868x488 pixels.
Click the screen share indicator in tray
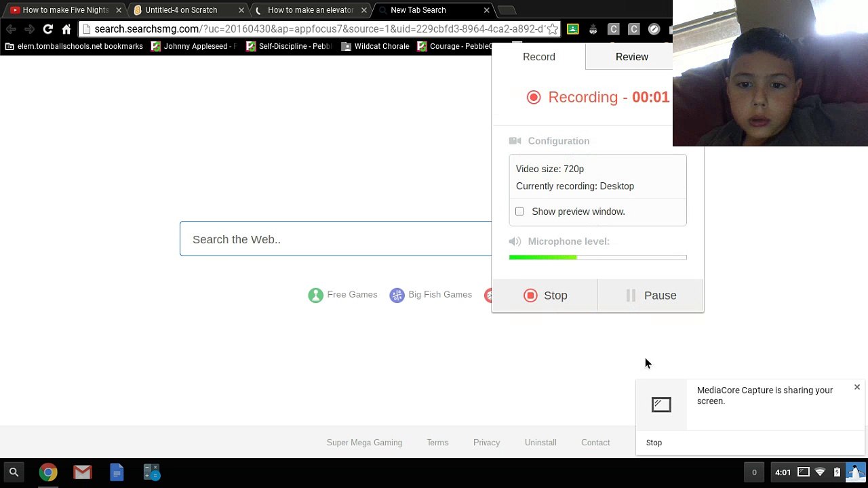pos(804,472)
